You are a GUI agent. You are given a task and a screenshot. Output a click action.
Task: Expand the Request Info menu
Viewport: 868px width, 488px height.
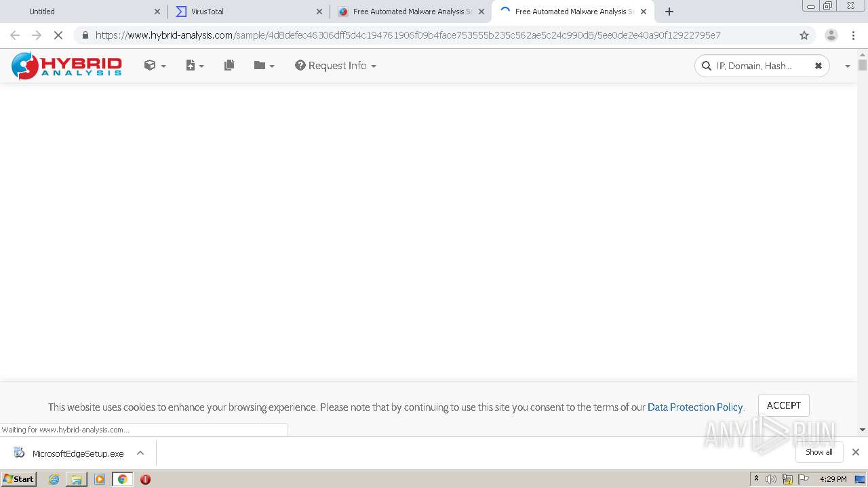pyautogui.click(x=336, y=66)
